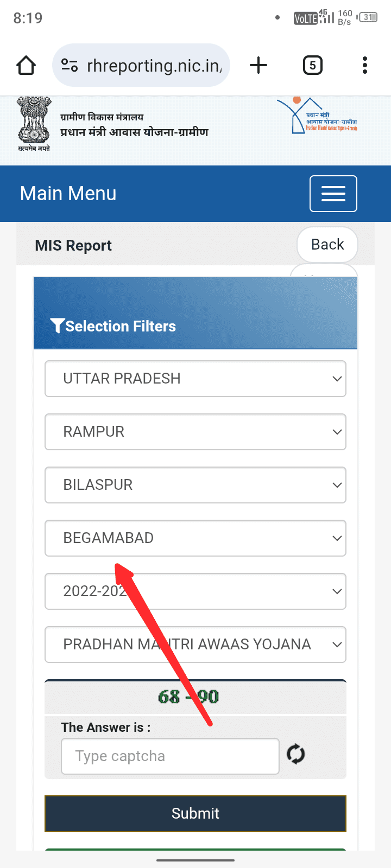Expand the PRADHAN MANTRI AWAAS YOJANA scheme dropdown
Screen dimensions: 391x868
click(x=195, y=644)
